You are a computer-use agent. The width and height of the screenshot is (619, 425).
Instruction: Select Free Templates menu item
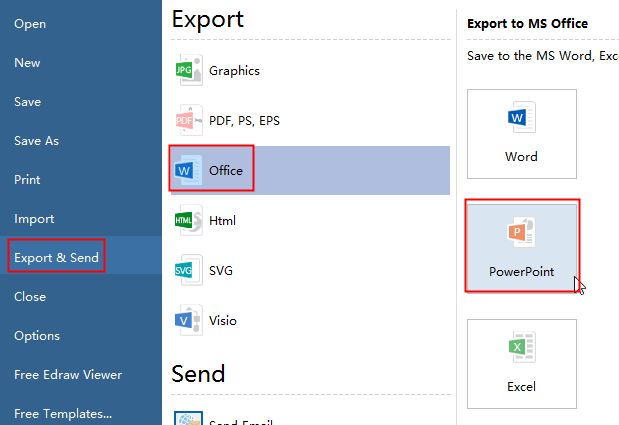tap(63, 413)
